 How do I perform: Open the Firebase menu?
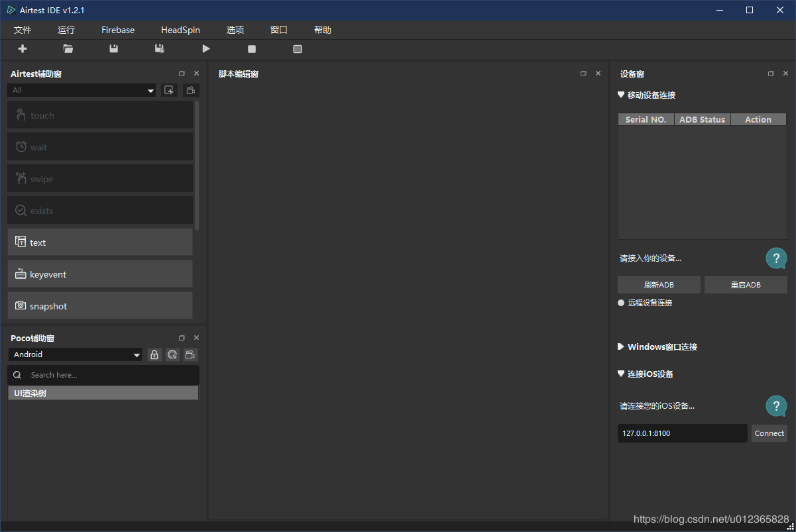click(118, 30)
